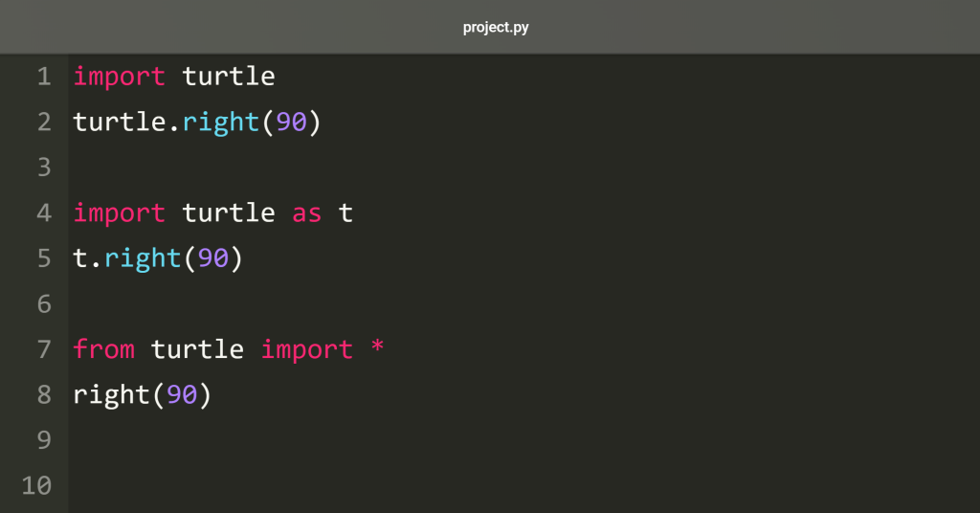Click the 'as' keyword on line 4
The width and height of the screenshot is (980, 513).
tap(307, 213)
